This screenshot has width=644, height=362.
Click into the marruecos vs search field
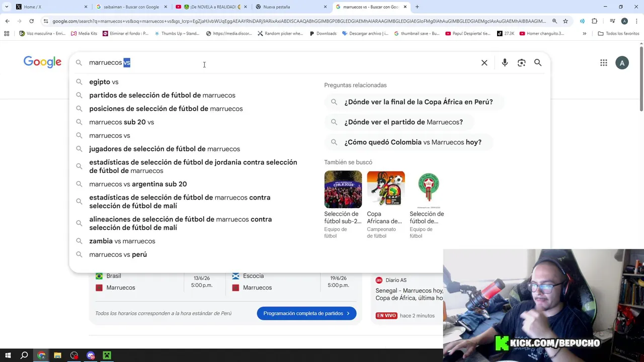pyautogui.click(x=282, y=63)
